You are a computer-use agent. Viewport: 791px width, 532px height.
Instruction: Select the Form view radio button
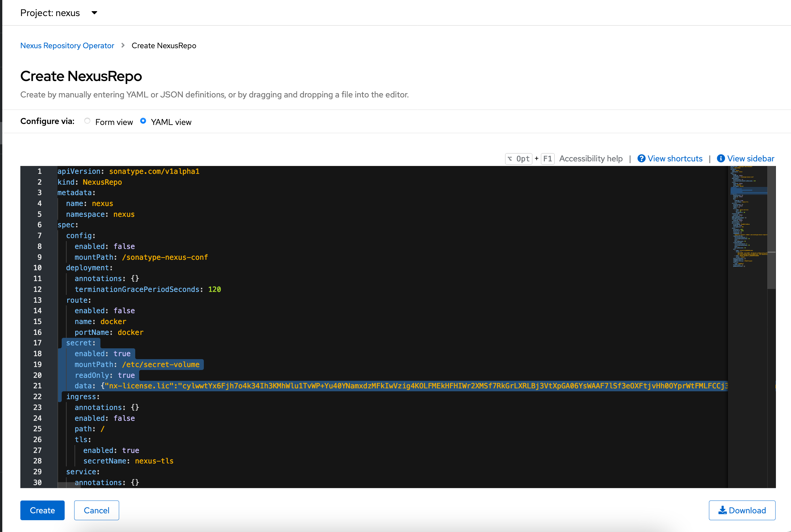point(87,121)
